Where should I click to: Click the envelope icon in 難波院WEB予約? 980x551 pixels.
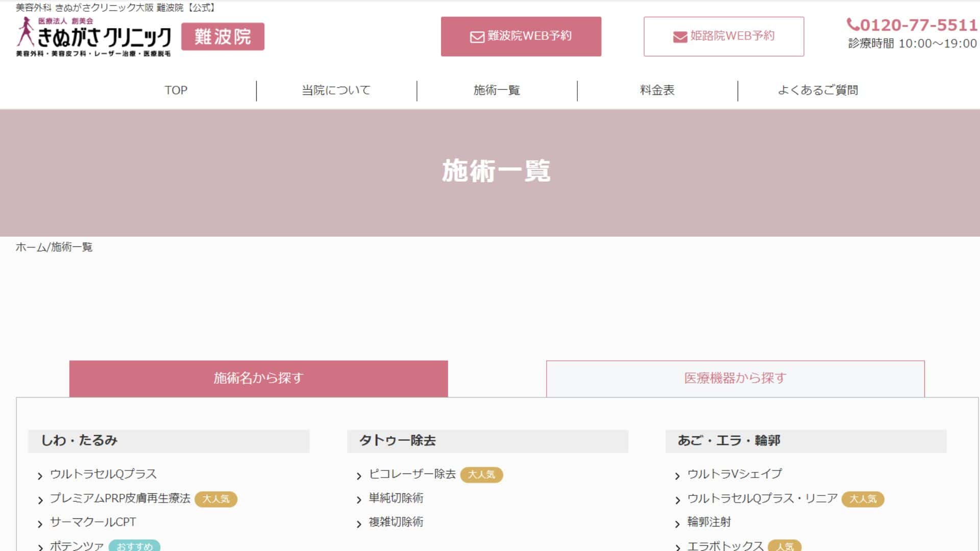click(x=477, y=37)
